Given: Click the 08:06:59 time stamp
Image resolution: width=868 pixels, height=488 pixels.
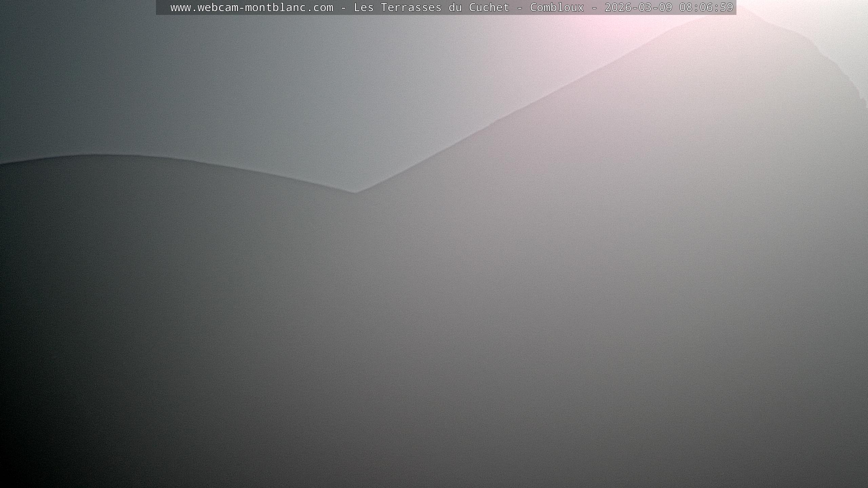Looking at the screenshot, I should click(x=706, y=7).
